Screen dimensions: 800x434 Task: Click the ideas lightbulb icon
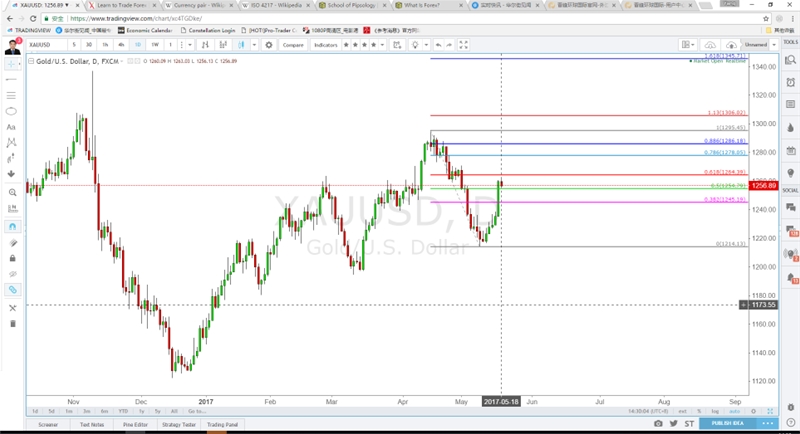coord(415,45)
